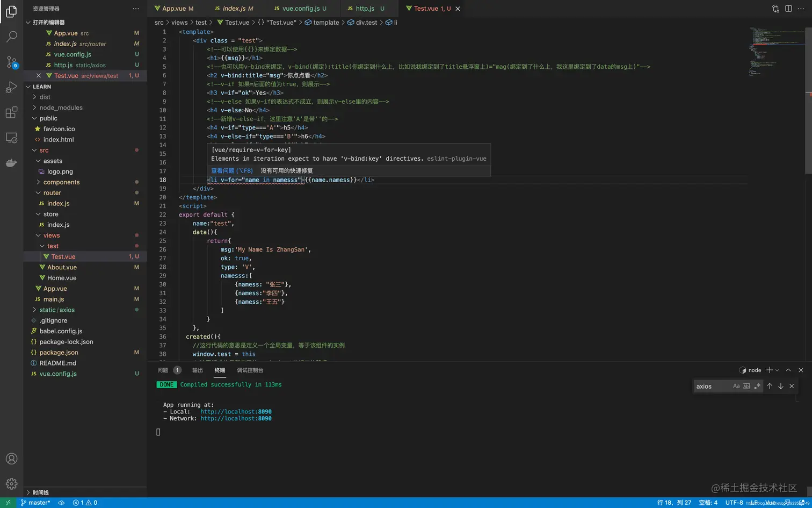Image resolution: width=812 pixels, height=508 pixels.
Task: Click 查看问题 link in the hover tooltip
Action: tap(231, 170)
